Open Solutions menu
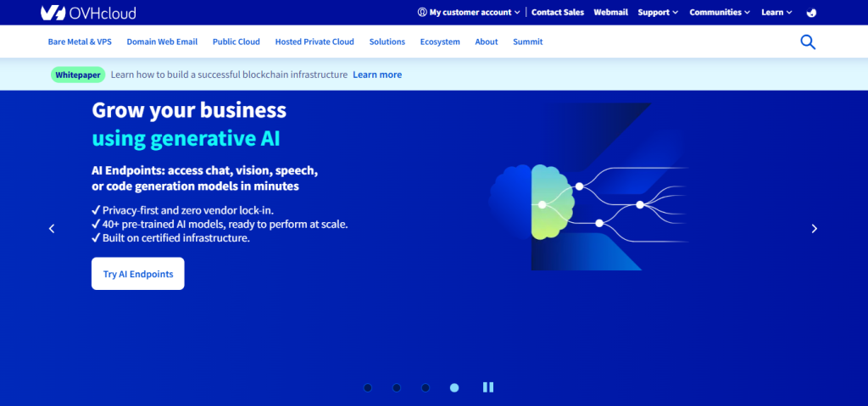 (x=387, y=42)
